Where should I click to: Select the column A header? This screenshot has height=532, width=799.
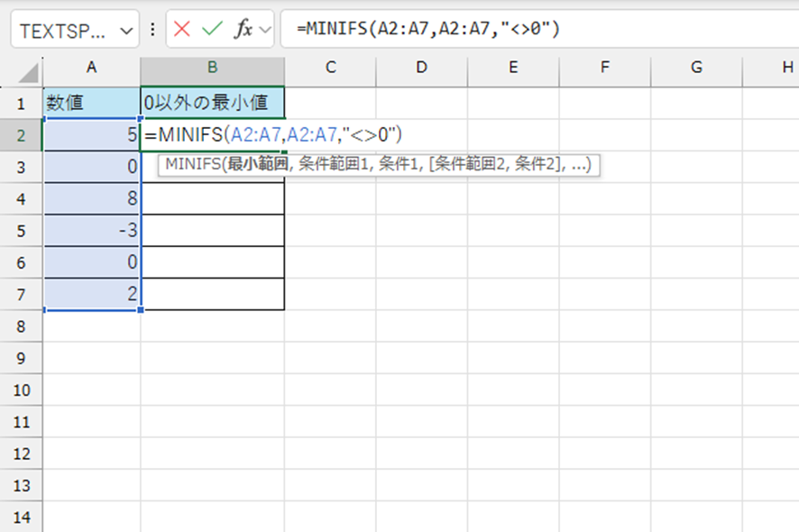coord(92,67)
